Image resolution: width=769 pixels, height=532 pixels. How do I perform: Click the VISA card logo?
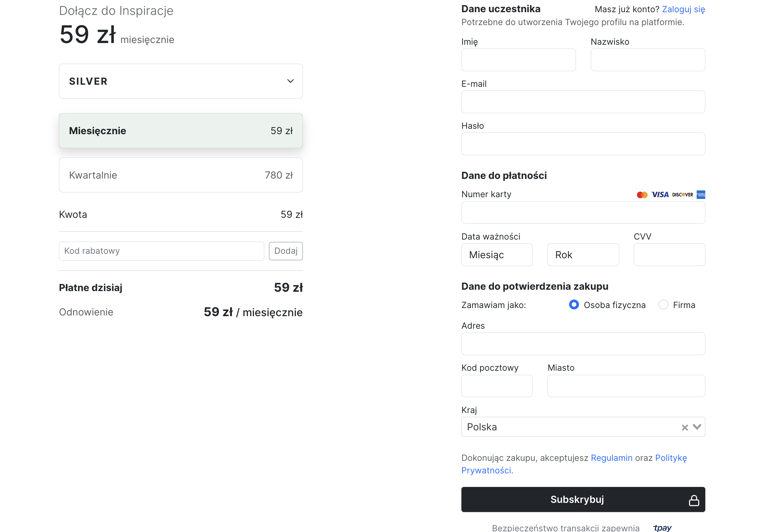(x=660, y=195)
